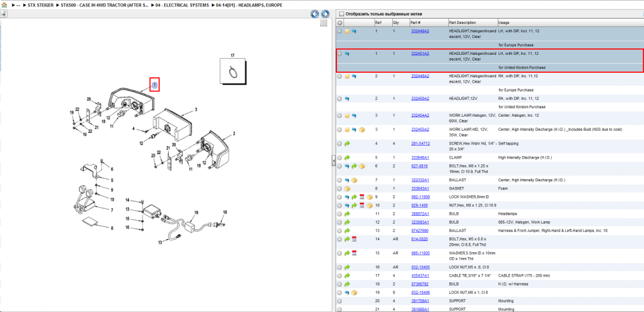
Task: Go to previous diagram with left arrow
Action: [315, 14]
